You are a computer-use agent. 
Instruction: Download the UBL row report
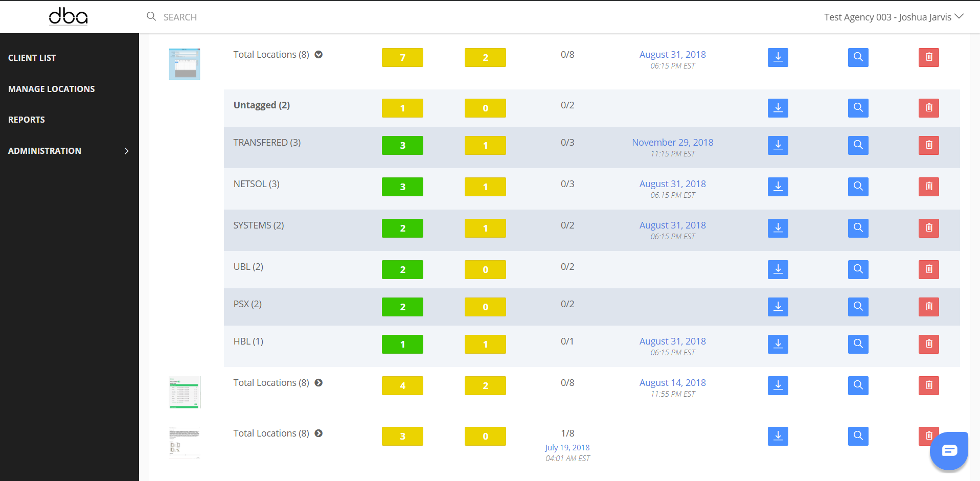point(778,269)
